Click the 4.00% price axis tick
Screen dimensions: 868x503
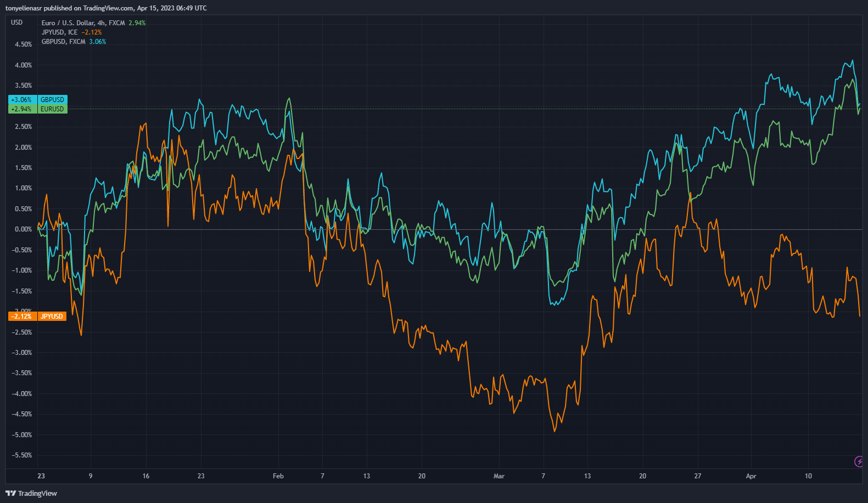click(x=24, y=65)
